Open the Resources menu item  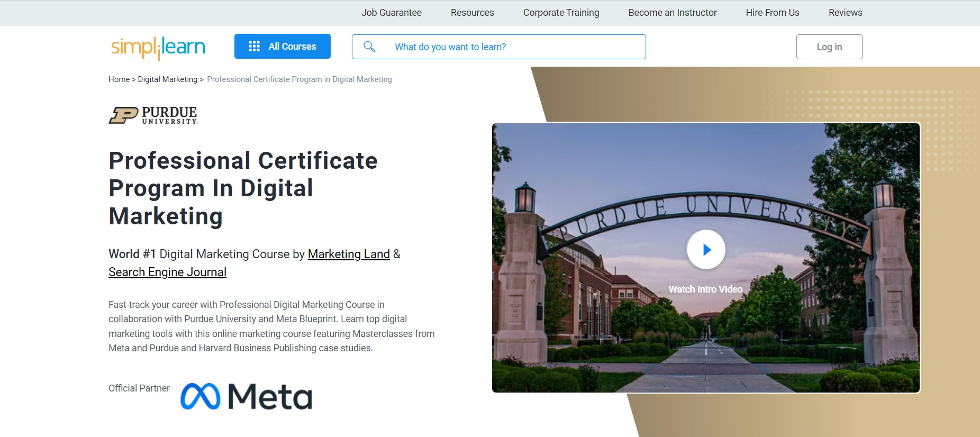[473, 13]
